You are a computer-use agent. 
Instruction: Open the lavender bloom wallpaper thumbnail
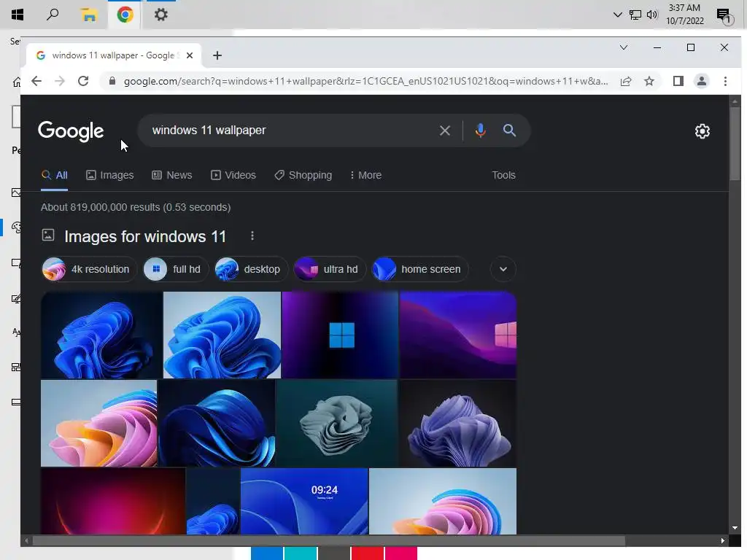[x=458, y=424]
